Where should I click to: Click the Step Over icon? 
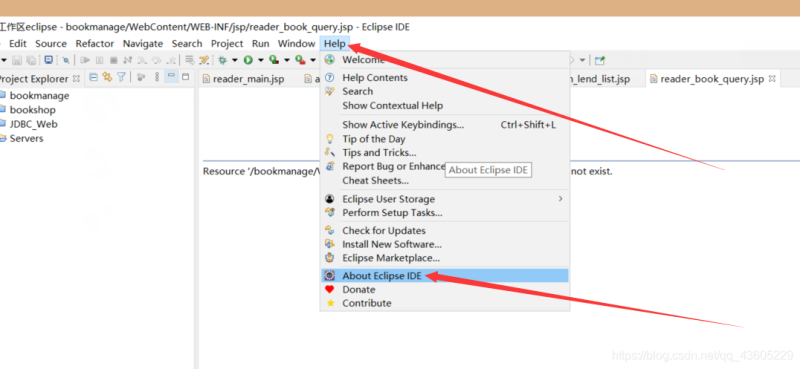157,60
